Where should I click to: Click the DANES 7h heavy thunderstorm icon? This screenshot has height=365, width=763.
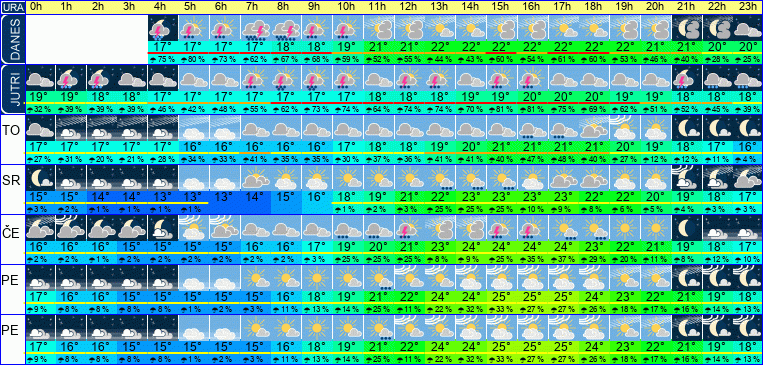coord(255,28)
